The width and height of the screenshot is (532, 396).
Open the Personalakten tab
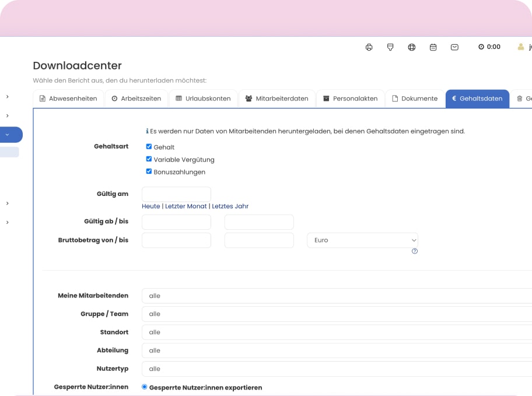(x=351, y=99)
